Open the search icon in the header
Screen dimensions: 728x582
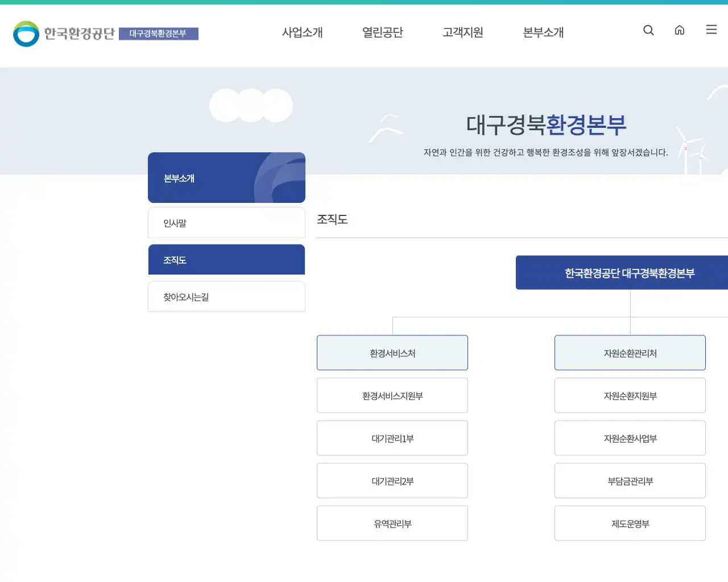pyautogui.click(x=648, y=30)
